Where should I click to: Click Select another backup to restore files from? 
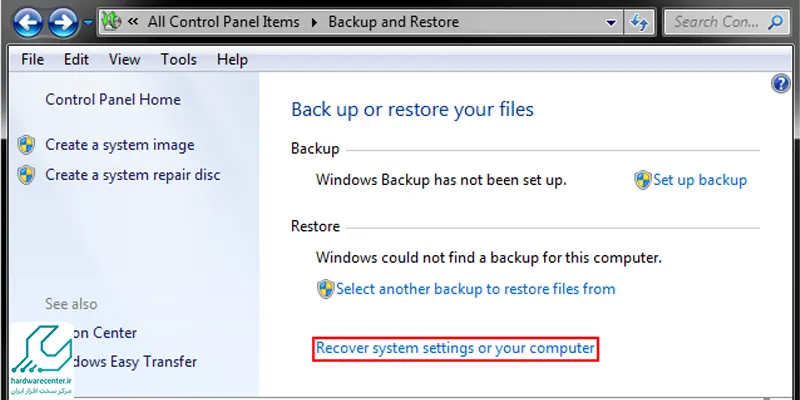click(x=476, y=289)
